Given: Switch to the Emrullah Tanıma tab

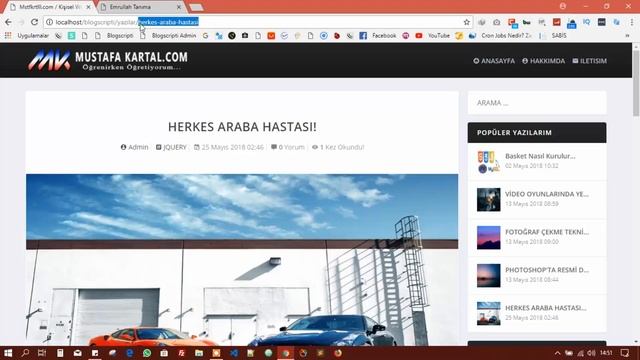Looking at the screenshot, I should [142, 7].
